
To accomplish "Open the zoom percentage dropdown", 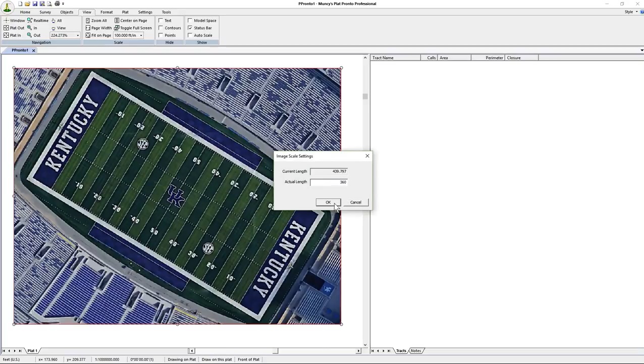I will pos(78,35).
